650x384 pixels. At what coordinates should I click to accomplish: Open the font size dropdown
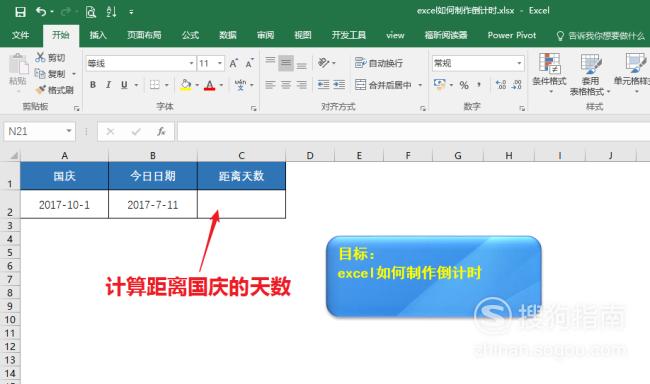(x=220, y=63)
